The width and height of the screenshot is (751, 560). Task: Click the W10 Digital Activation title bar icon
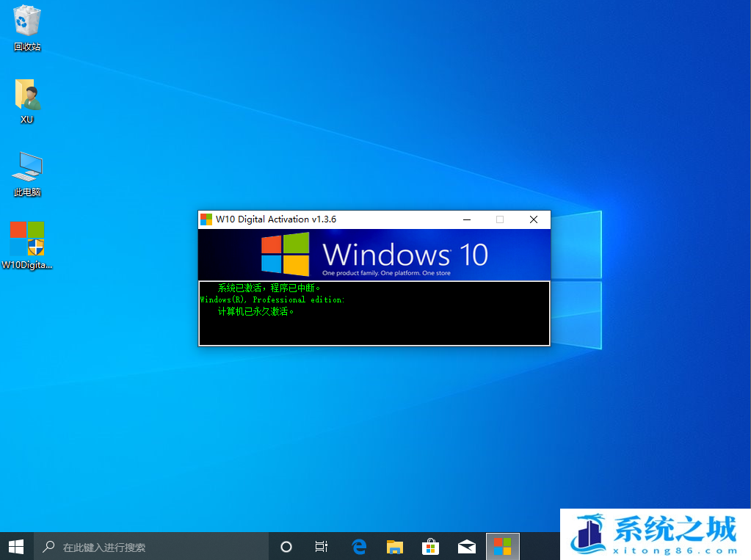pos(206,219)
